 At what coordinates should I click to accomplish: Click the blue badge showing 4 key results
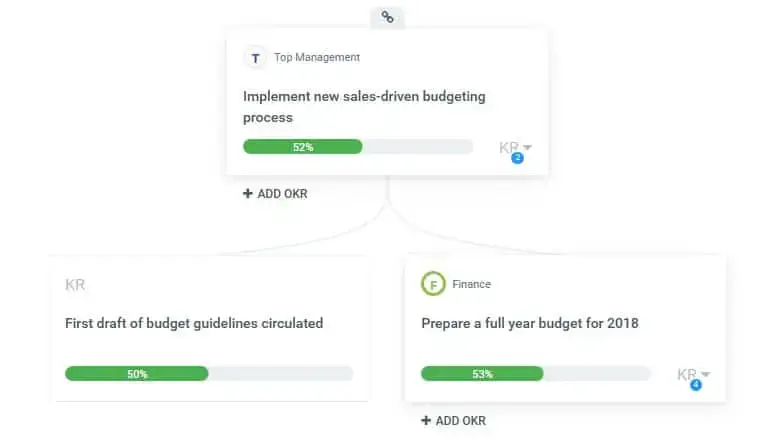[x=696, y=385]
